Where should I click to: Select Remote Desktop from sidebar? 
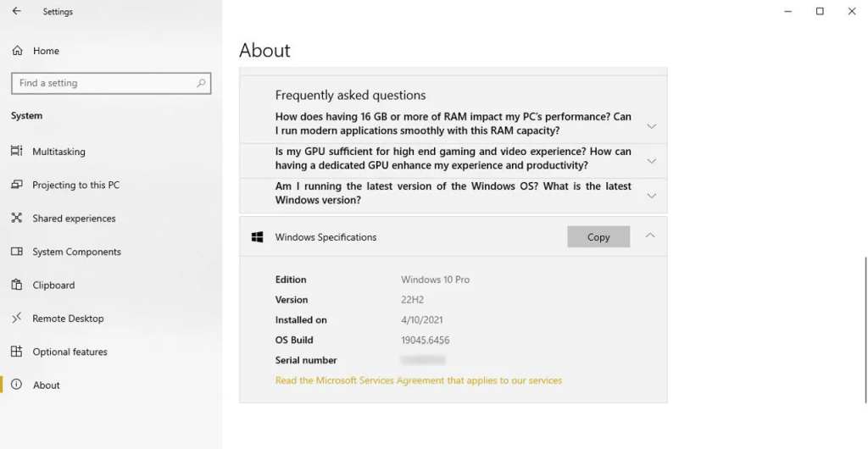pos(68,319)
